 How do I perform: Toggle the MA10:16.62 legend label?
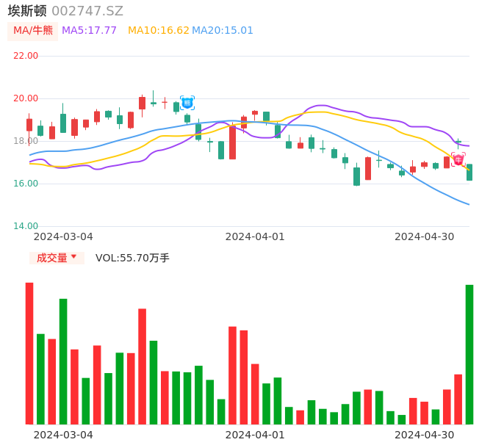(158, 31)
